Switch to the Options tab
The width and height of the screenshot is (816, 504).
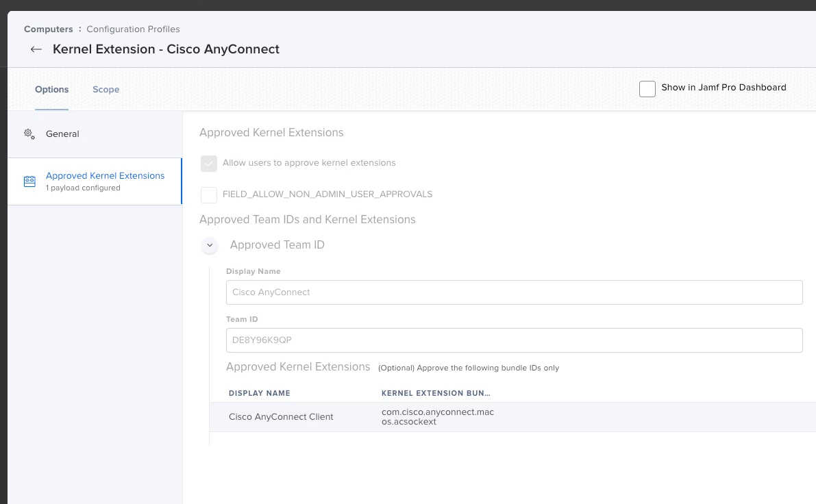pyautogui.click(x=51, y=90)
